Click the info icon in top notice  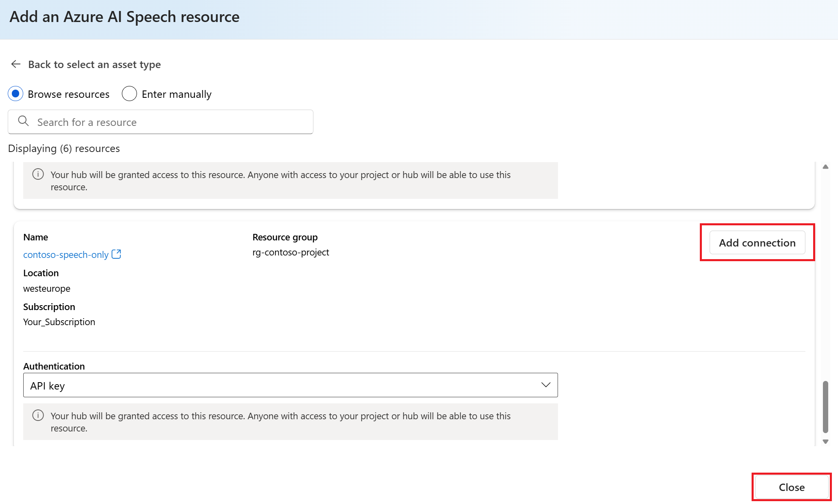tap(38, 174)
